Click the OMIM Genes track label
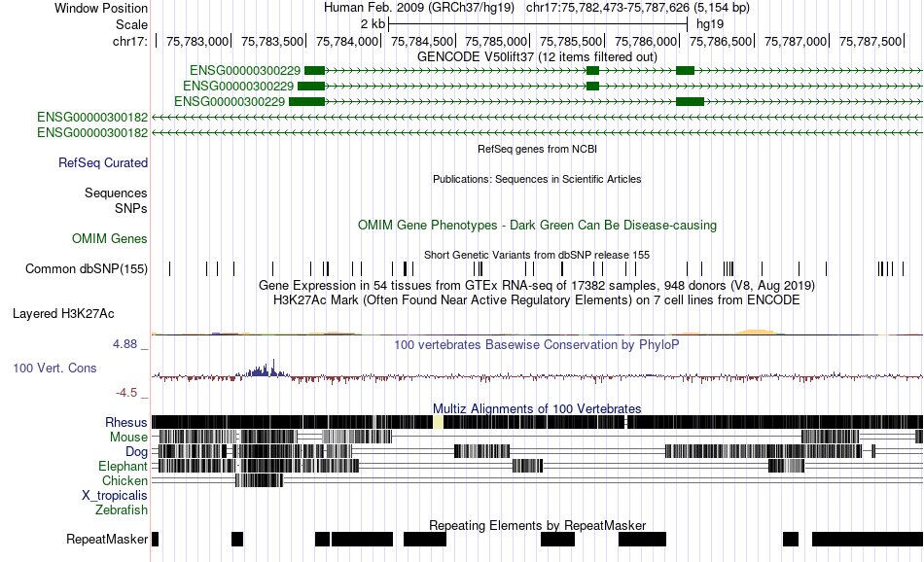Viewport: 924px width, 562px height. click(109, 238)
